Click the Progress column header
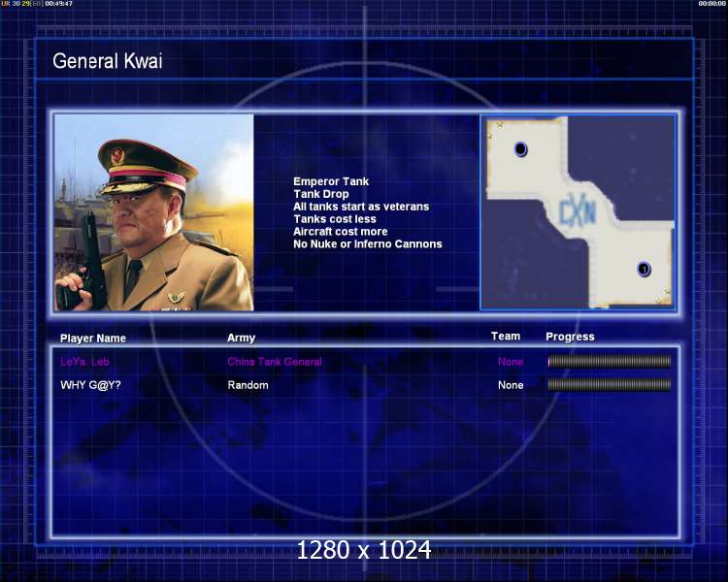Image resolution: width=728 pixels, height=582 pixels. click(x=570, y=337)
